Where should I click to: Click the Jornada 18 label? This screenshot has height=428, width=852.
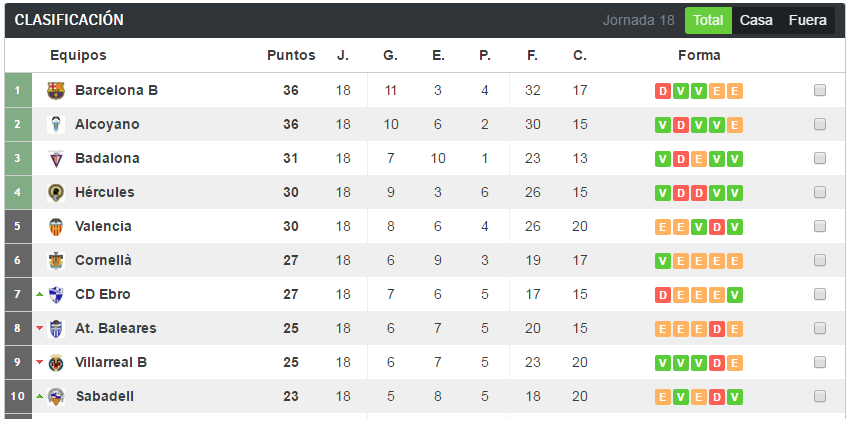pyautogui.click(x=638, y=20)
